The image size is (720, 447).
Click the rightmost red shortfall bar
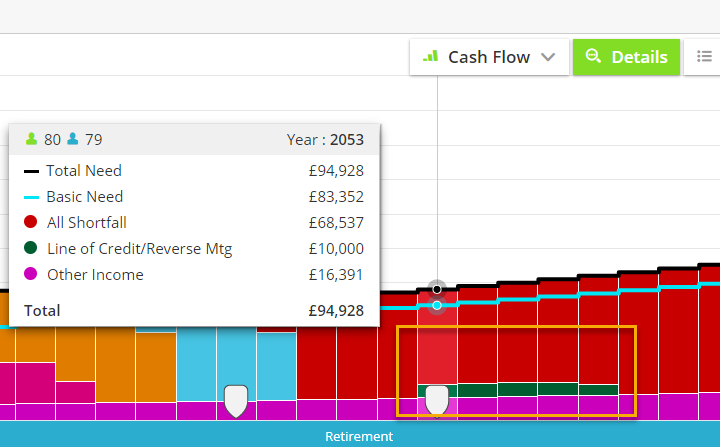(x=709, y=330)
